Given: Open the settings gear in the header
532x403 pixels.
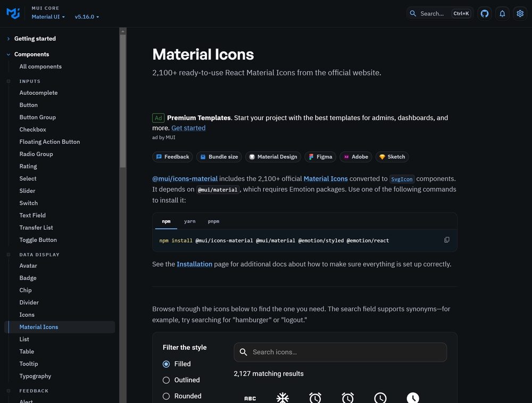Looking at the screenshot, I should (x=520, y=13).
